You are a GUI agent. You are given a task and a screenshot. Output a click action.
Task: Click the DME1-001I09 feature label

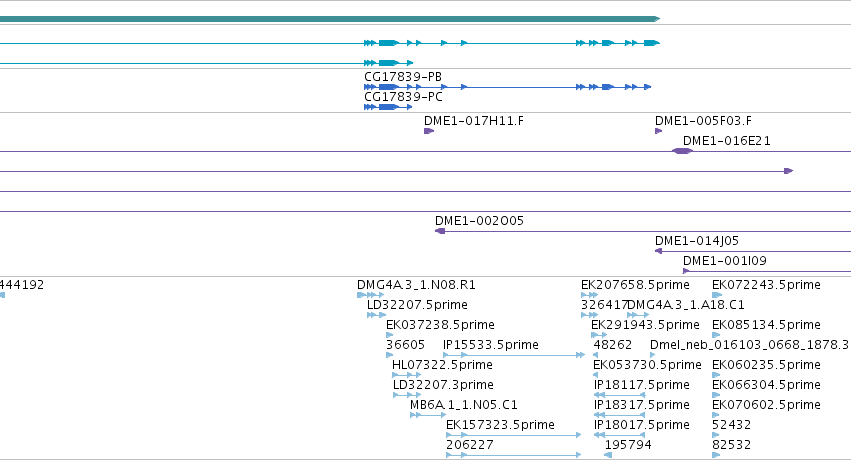click(x=725, y=261)
